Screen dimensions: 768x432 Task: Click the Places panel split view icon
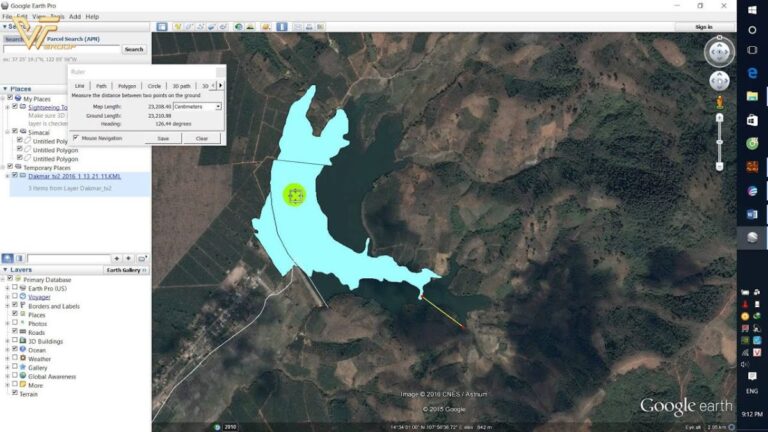(20, 258)
